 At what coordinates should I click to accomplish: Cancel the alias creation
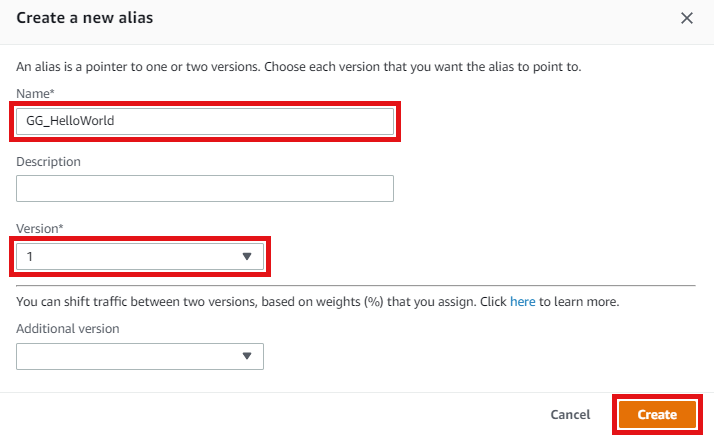570,415
